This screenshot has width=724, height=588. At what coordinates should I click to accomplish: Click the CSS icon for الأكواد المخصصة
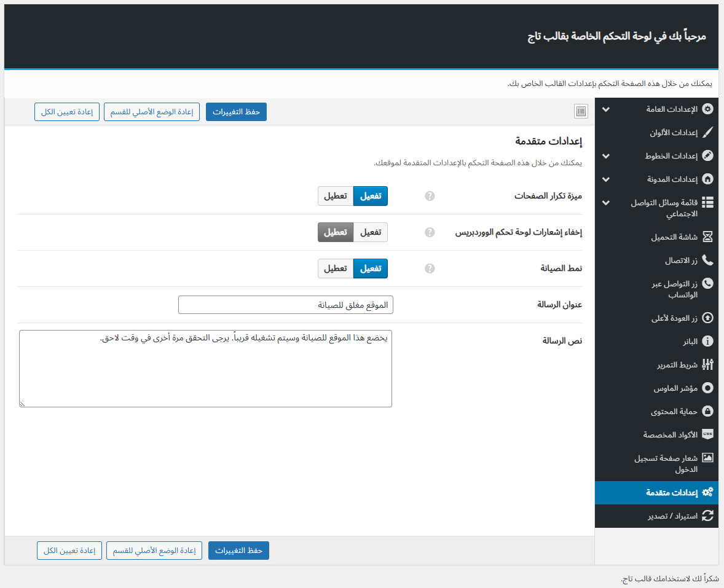pos(707,434)
